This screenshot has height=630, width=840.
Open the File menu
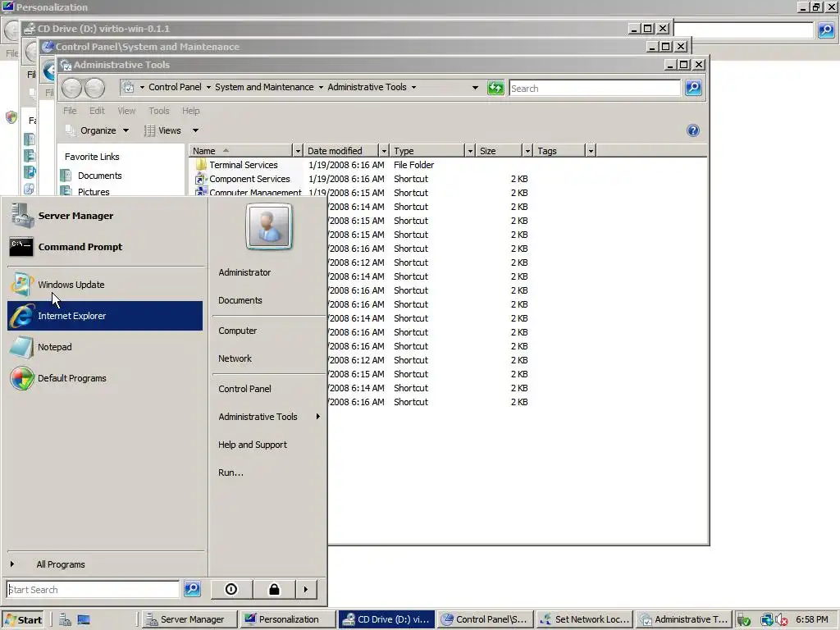tap(70, 111)
